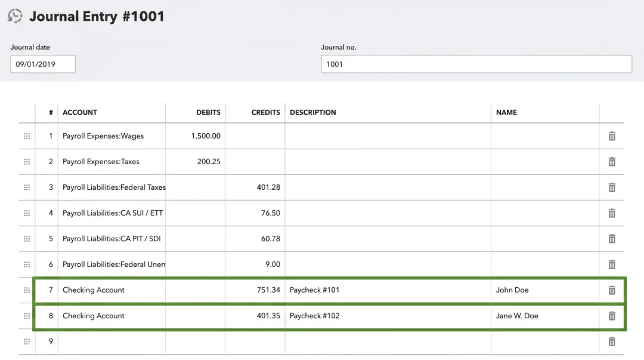Click drag handle of empty row 9
The width and height of the screenshot is (644, 360).
pyautogui.click(x=27, y=341)
